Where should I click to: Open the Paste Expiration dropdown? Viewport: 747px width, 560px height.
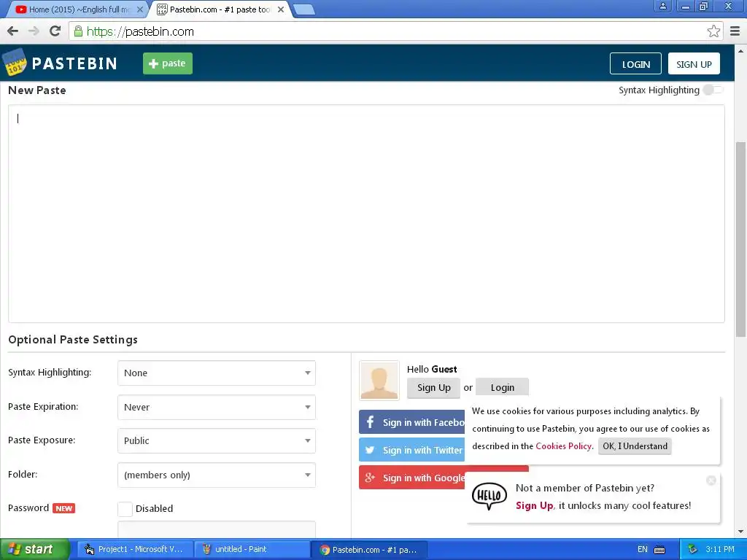click(x=216, y=407)
